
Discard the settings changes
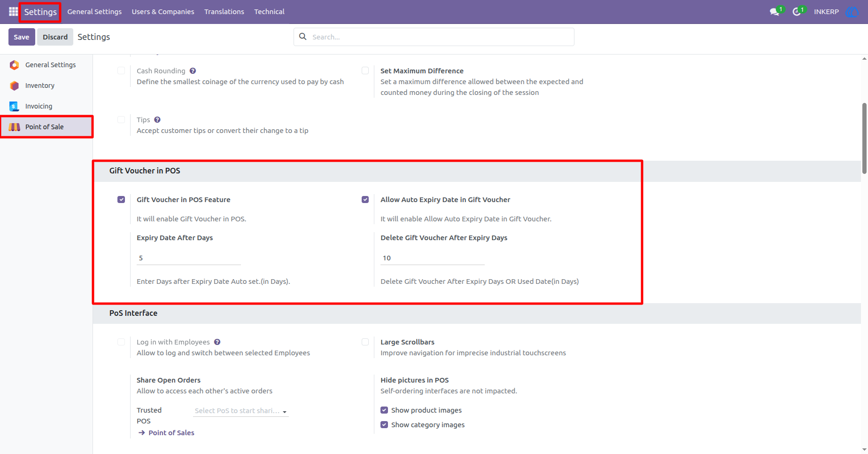click(x=55, y=37)
